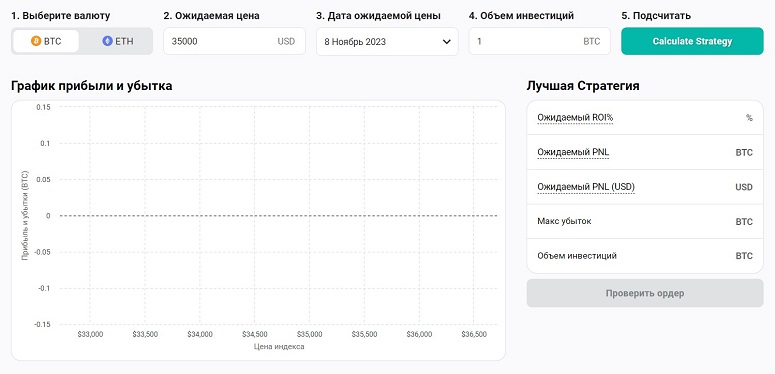The width and height of the screenshot is (775, 374).
Task: Click the 2. Ожидаемая цена label
Action: click(212, 16)
